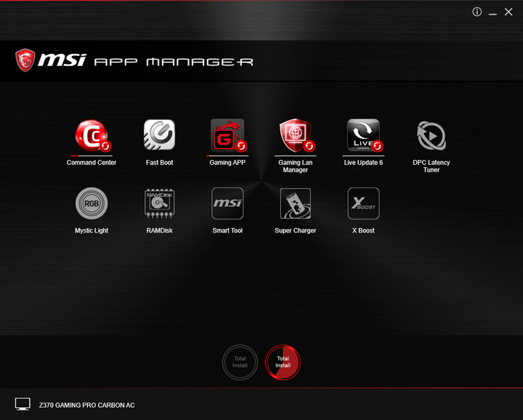Click the update badge on Gaming Lan Manager
The width and height of the screenshot is (523, 420).
tap(309, 146)
